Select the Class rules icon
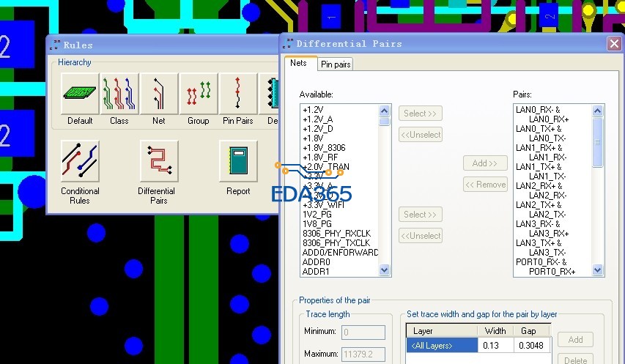 point(119,94)
